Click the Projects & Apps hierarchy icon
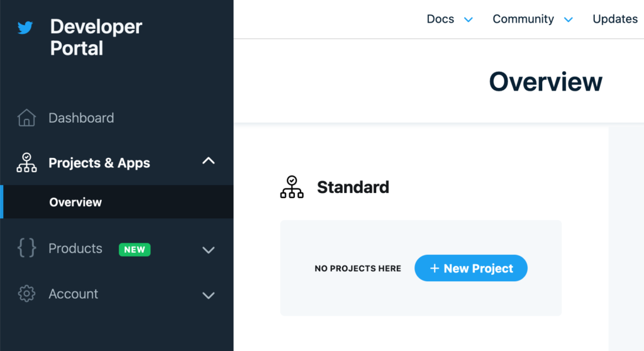This screenshot has height=351, width=644. point(26,163)
